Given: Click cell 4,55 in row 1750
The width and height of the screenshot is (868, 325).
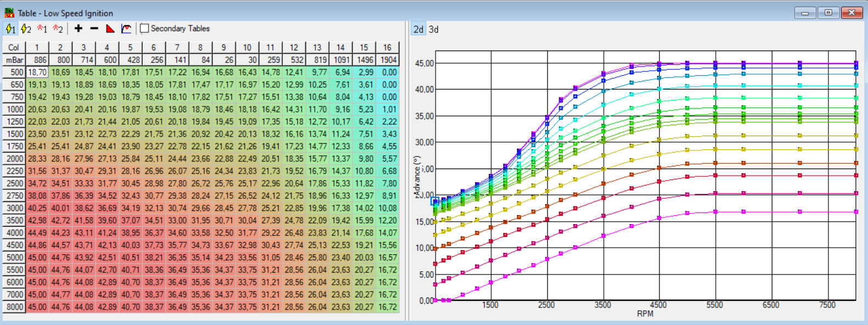Looking at the screenshot, I should 387,146.
